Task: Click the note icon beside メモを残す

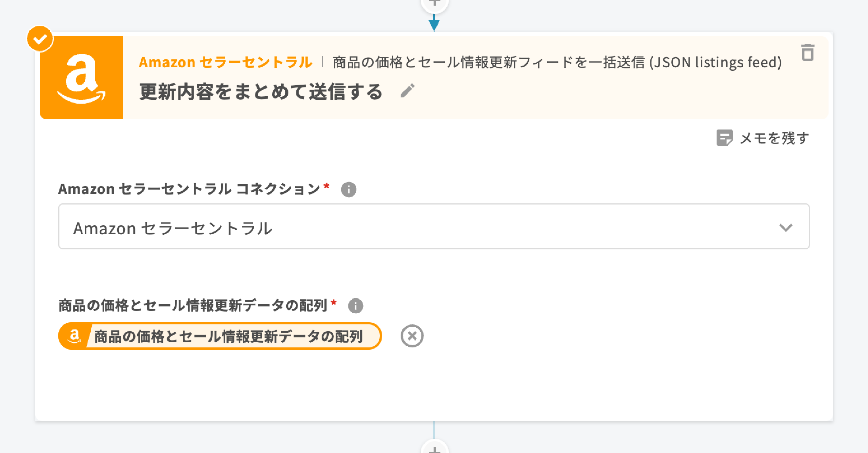Action: [724, 138]
